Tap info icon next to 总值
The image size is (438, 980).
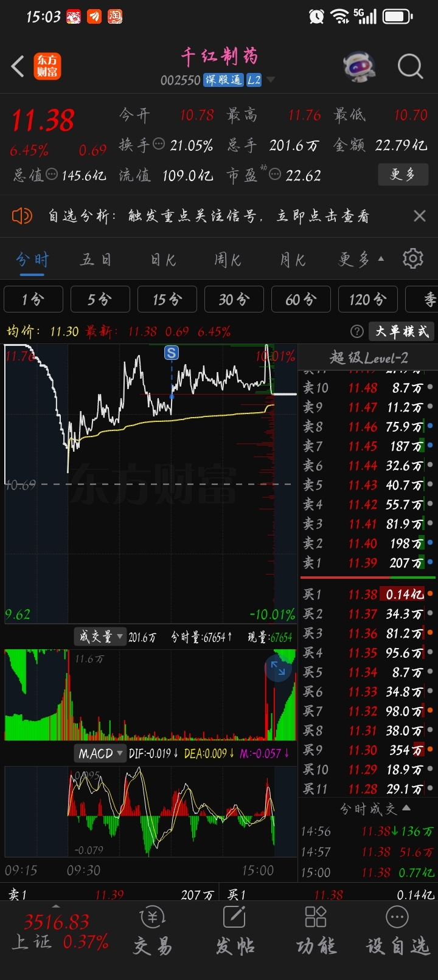[52, 174]
